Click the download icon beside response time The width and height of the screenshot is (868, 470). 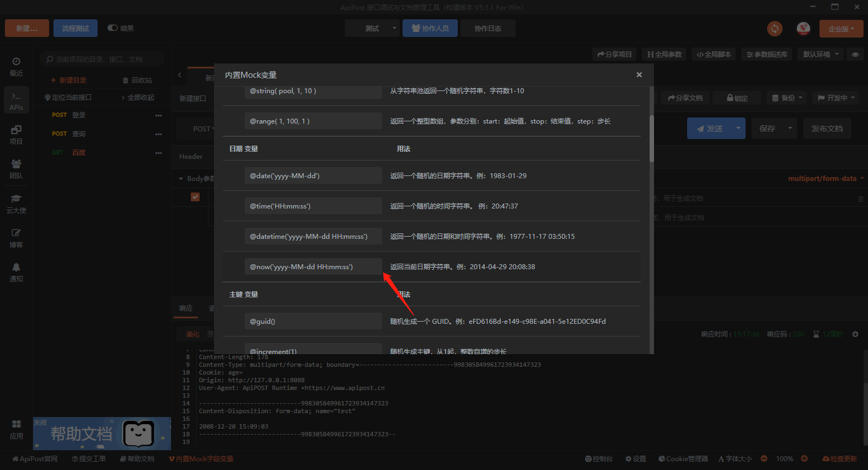click(855, 334)
